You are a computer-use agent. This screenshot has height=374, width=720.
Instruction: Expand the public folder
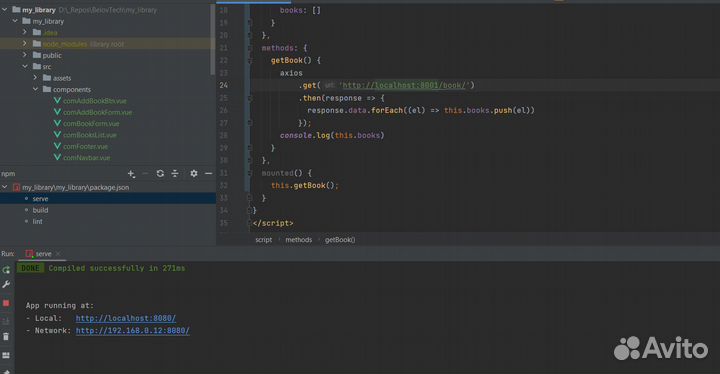tap(25, 55)
